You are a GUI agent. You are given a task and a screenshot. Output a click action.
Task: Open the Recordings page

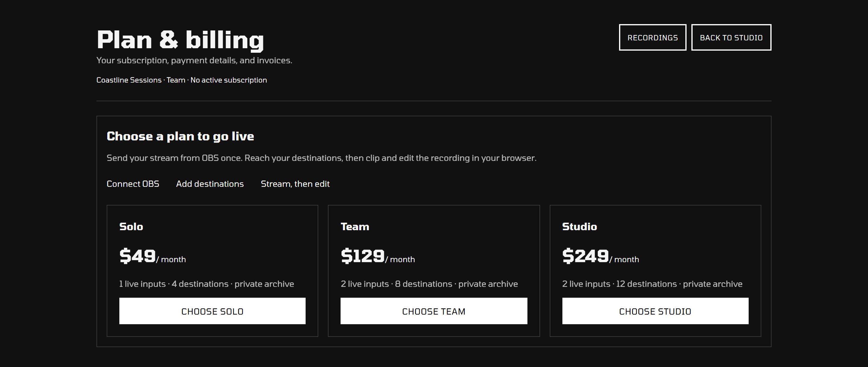click(x=652, y=37)
